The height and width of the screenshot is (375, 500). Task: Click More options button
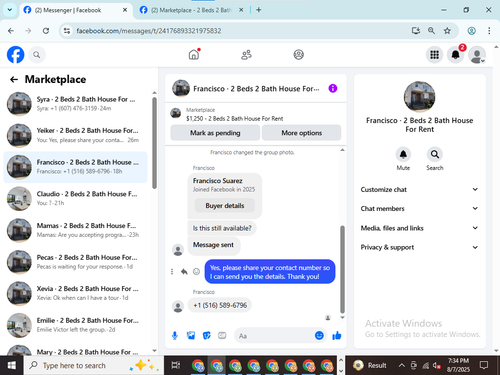click(301, 133)
